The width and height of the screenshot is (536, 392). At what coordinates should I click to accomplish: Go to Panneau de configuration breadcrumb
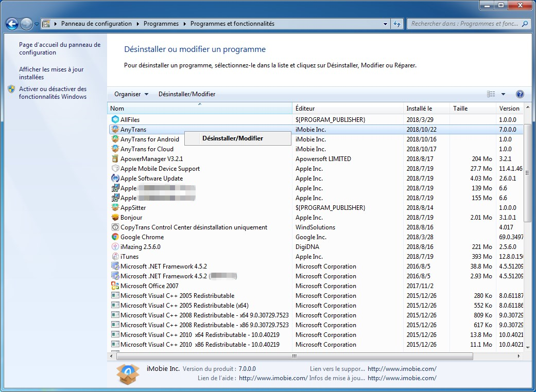(x=96, y=24)
